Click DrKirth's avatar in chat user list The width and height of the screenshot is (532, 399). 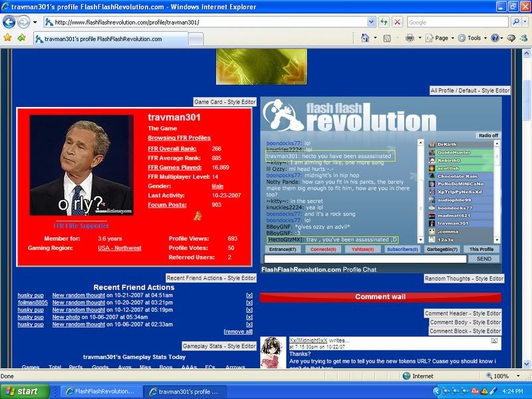[432, 144]
